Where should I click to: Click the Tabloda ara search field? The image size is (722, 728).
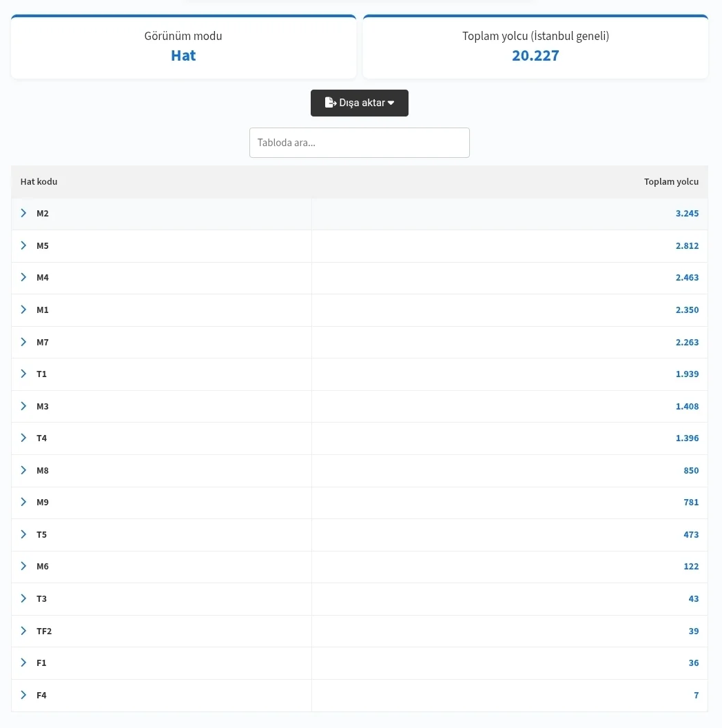click(359, 143)
